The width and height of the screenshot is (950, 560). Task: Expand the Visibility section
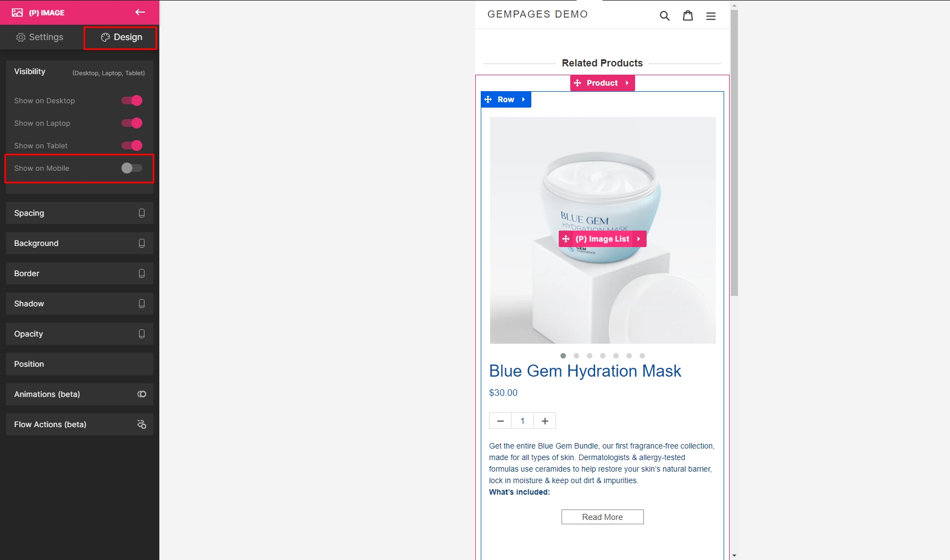(x=80, y=72)
